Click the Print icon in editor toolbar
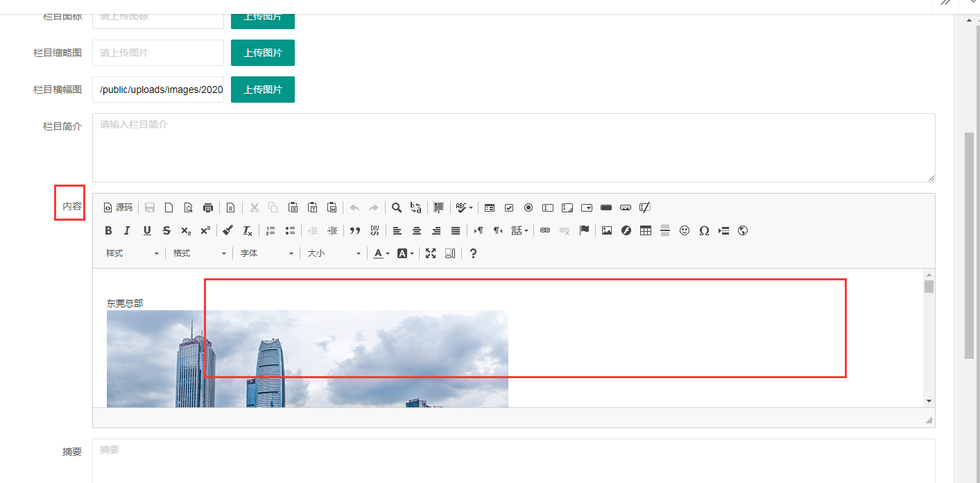The height and width of the screenshot is (483, 980). click(207, 207)
